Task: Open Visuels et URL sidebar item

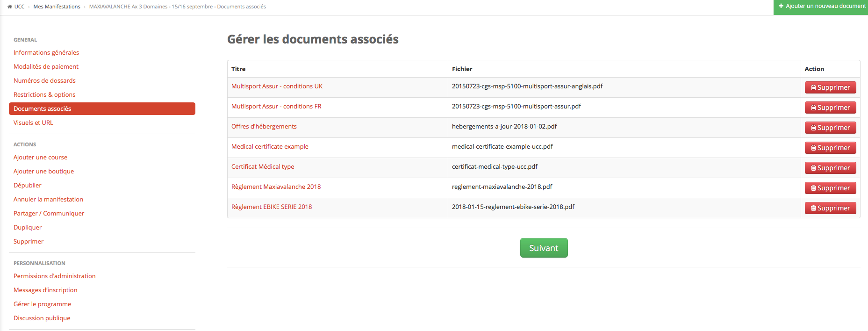Action: (x=33, y=122)
